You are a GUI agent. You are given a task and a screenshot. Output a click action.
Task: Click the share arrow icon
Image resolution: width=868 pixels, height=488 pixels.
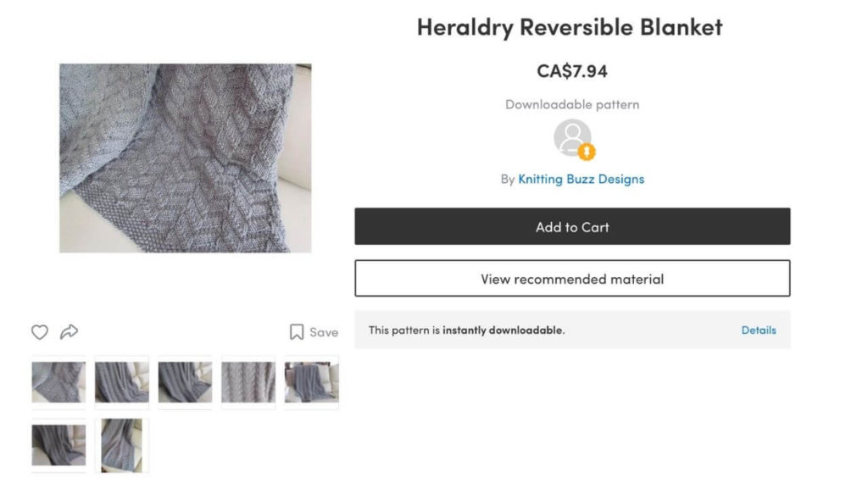point(70,331)
